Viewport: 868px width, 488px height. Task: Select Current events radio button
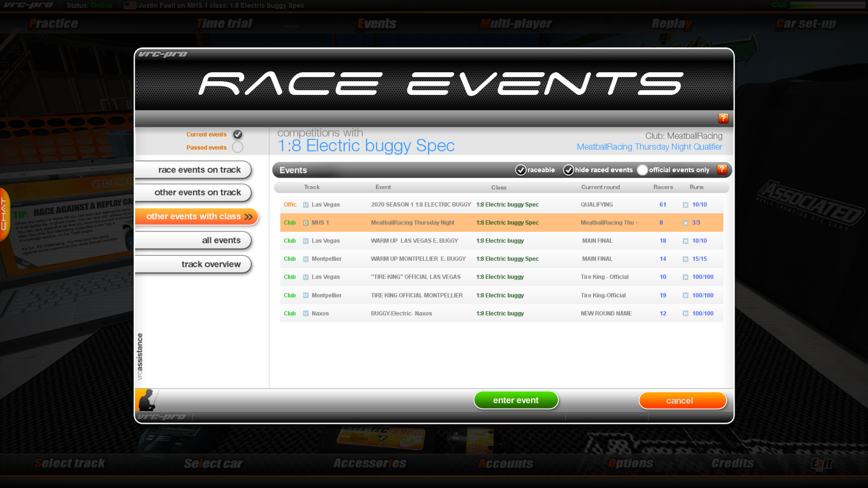click(237, 134)
